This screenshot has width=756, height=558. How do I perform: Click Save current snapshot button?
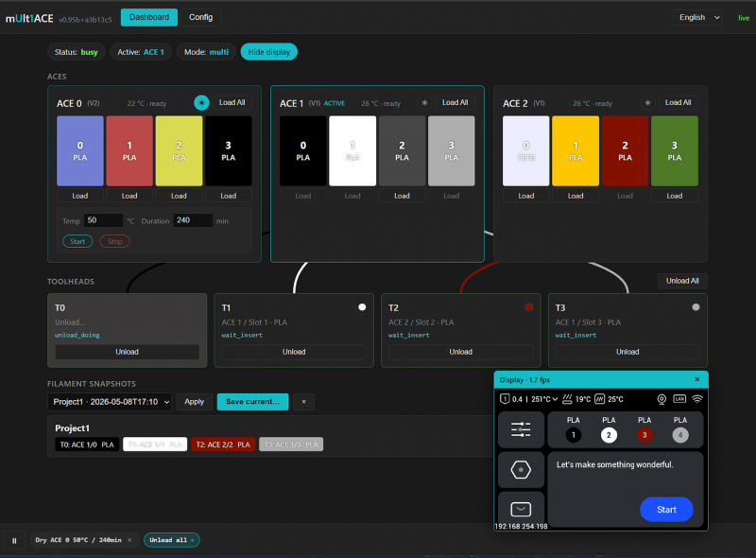click(252, 402)
